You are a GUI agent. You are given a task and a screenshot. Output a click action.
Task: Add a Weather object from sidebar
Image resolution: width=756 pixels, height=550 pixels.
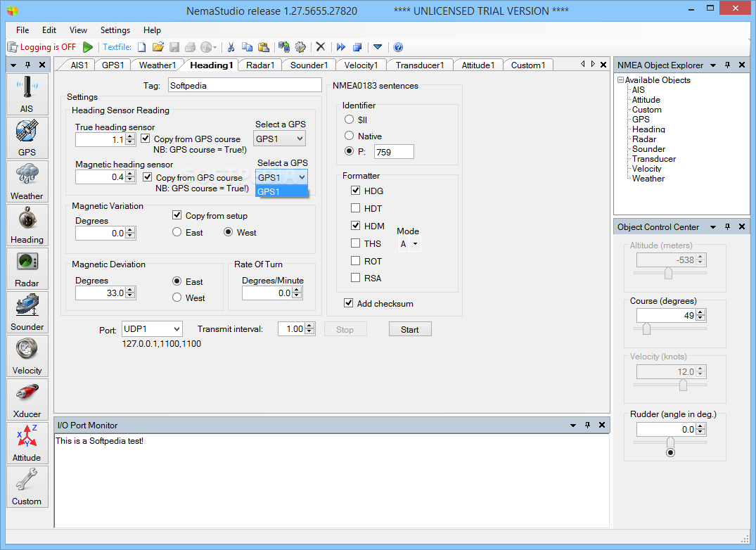(x=27, y=181)
